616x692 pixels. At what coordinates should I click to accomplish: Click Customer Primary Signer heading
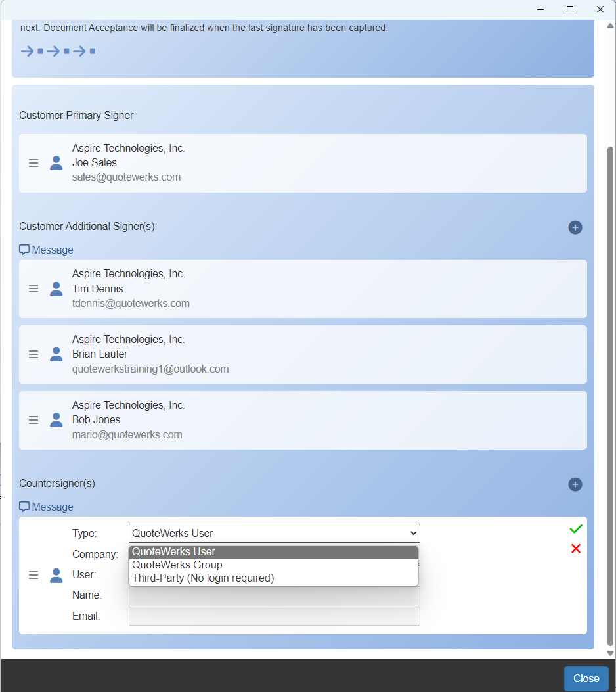[x=76, y=115]
